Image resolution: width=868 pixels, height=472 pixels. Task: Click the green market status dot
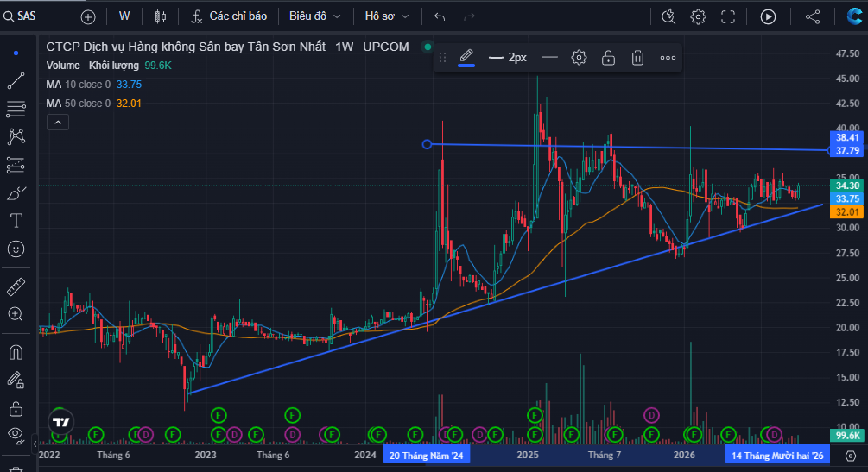click(428, 47)
